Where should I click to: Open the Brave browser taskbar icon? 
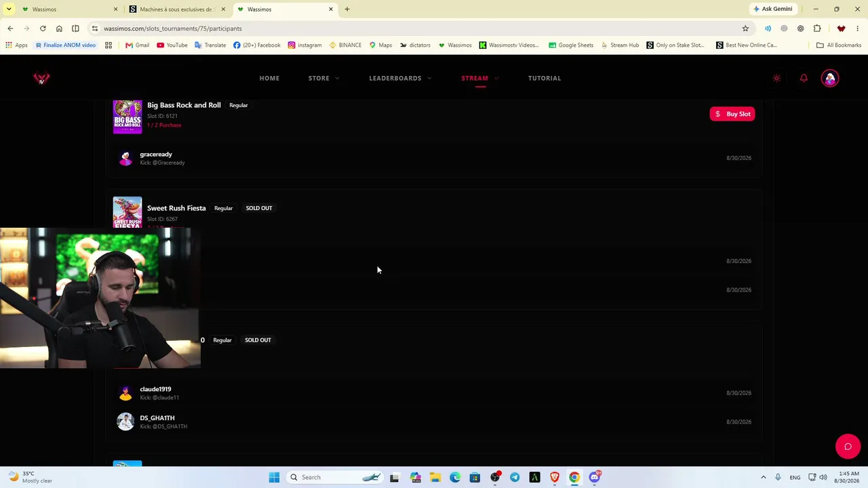click(555, 477)
